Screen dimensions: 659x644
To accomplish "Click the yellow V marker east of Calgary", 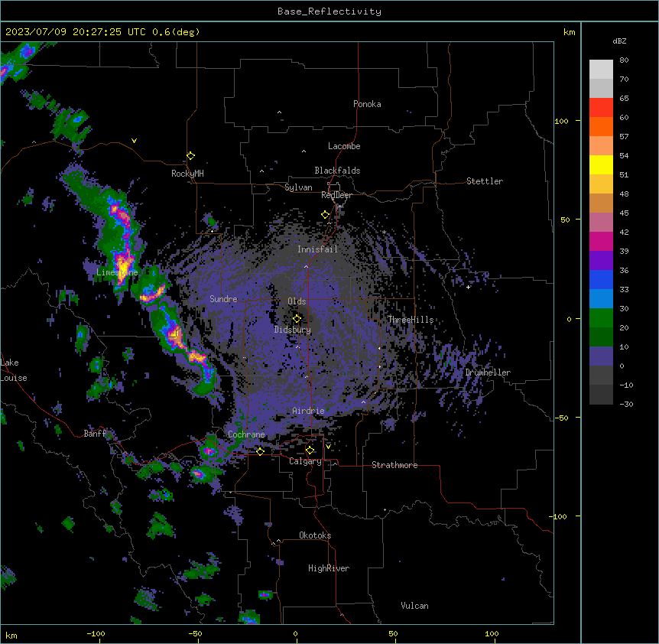I will coord(328,447).
